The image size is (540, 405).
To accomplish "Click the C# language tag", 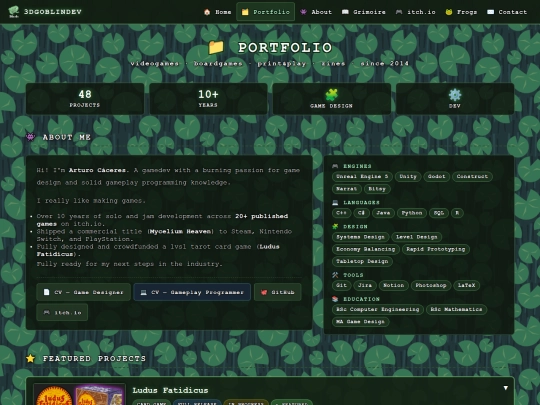I will pyautogui.click(x=361, y=213).
